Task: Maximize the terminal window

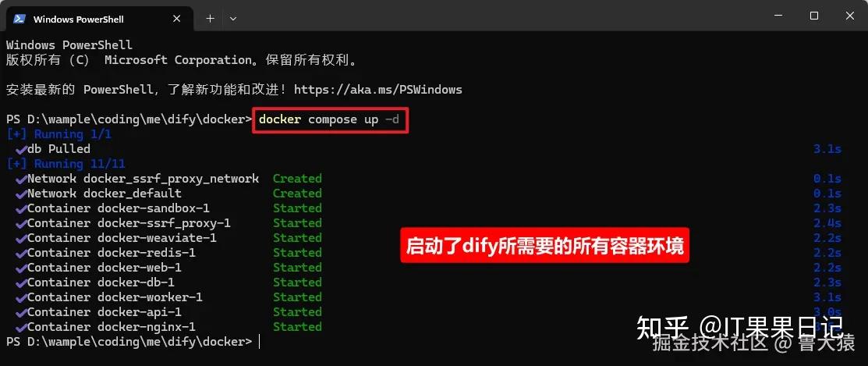Action: [813, 16]
